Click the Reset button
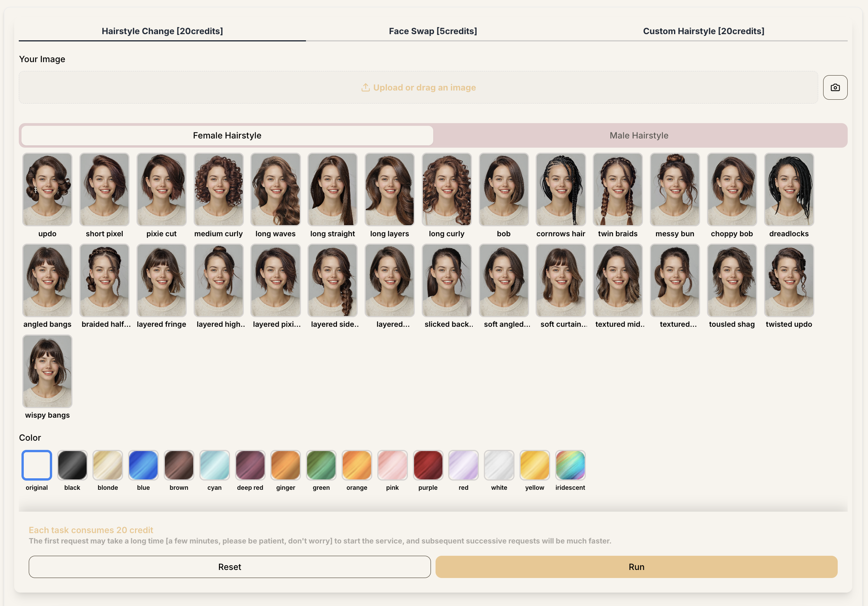This screenshot has height=606, width=868. coord(230,567)
